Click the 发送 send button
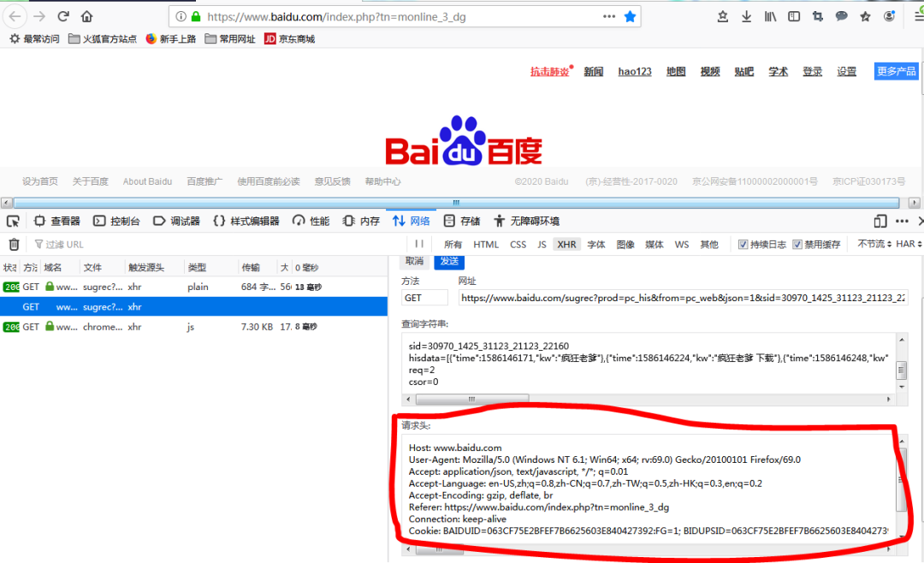This screenshot has height=563, width=924. coord(449,261)
